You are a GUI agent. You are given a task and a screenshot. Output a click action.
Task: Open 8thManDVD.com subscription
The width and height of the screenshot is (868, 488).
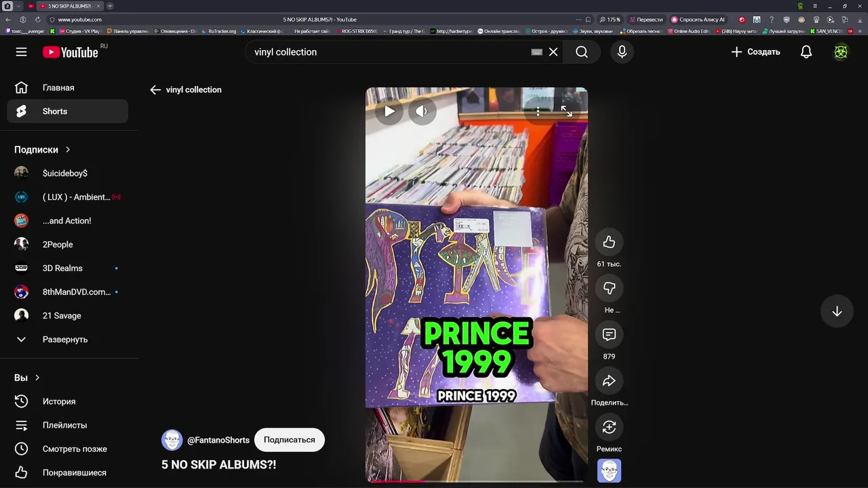(x=67, y=292)
